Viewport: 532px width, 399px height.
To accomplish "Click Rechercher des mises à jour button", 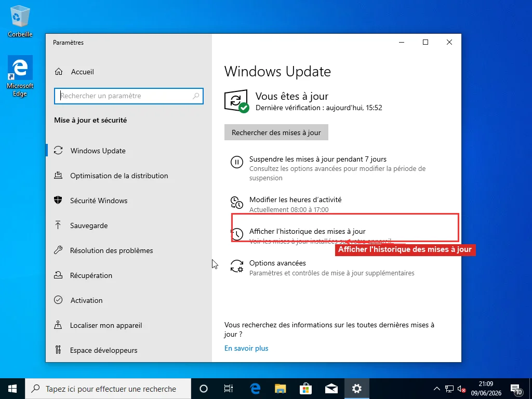I will click(x=276, y=132).
